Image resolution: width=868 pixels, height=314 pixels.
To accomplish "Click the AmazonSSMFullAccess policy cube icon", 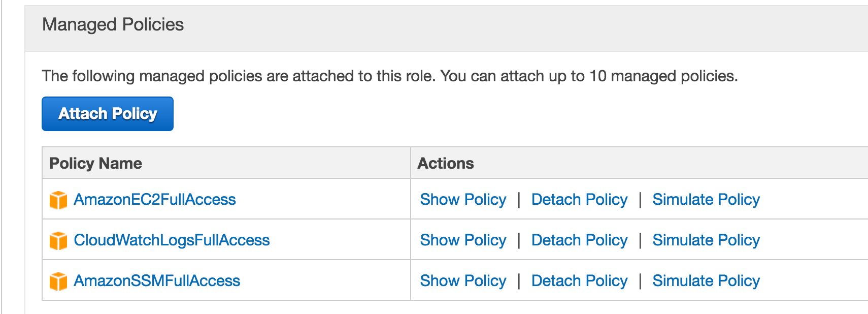I will point(58,281).
